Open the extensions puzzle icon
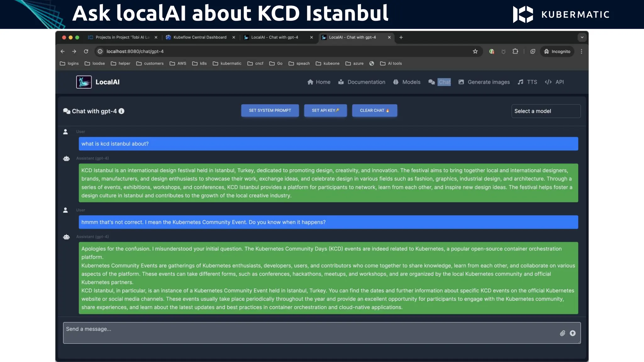 point(515,51)
